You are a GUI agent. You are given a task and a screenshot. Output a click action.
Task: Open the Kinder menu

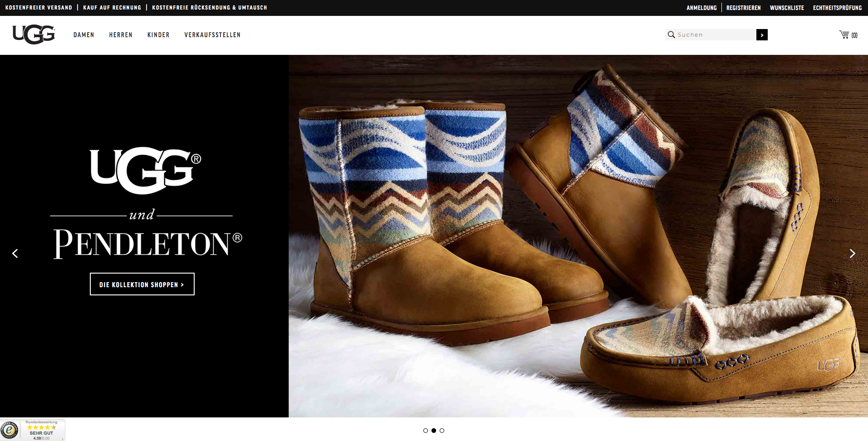pyautogui.click(x=158, y=35)
